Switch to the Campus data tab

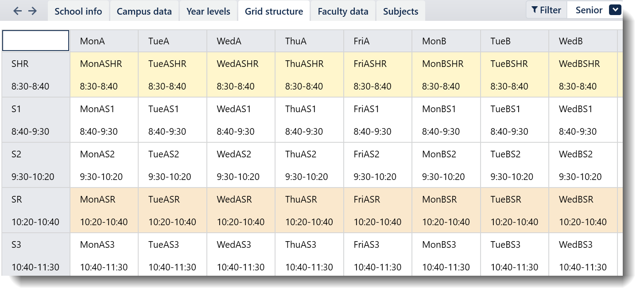pos(144,12)
